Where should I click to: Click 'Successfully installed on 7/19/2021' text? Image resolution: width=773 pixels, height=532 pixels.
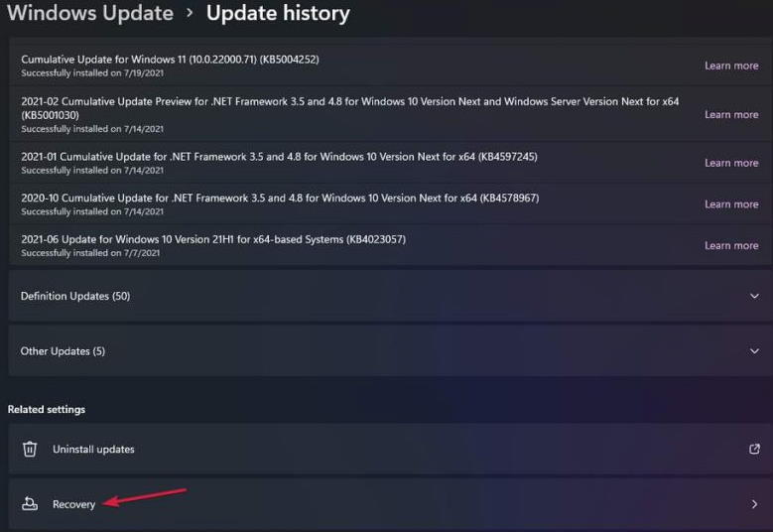point(92,73)
